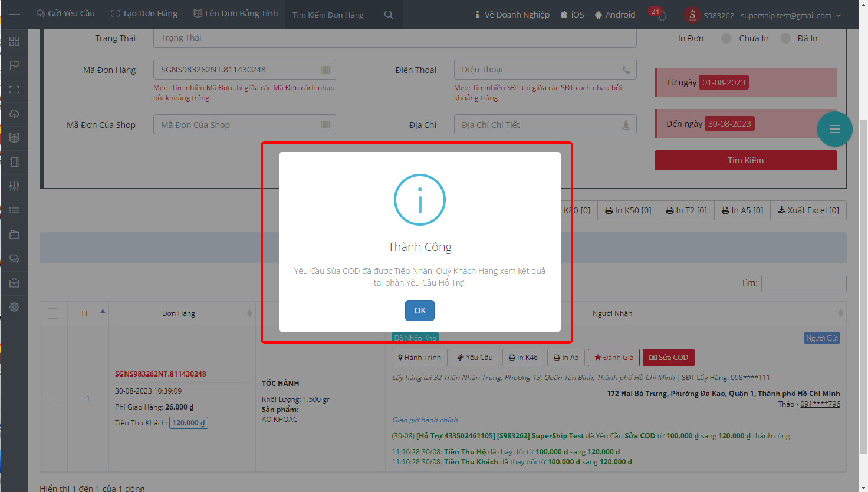Click phone icon in Điện Thoại field
The height and width of the screenshot is (492, 868).
point(626,70)
